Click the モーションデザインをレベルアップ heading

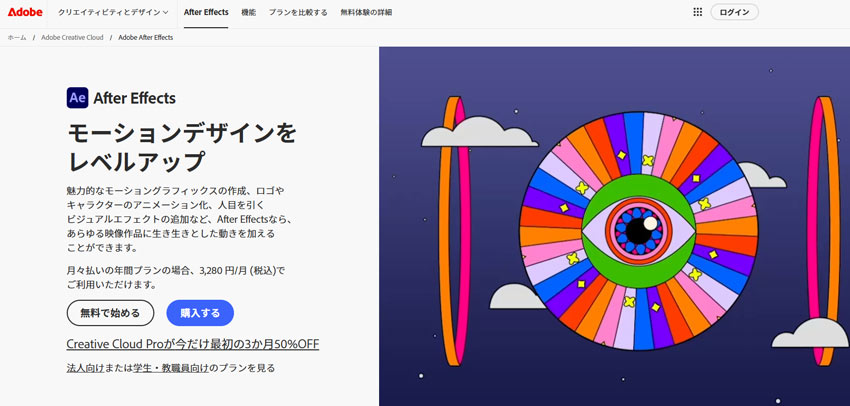point(181,146)
